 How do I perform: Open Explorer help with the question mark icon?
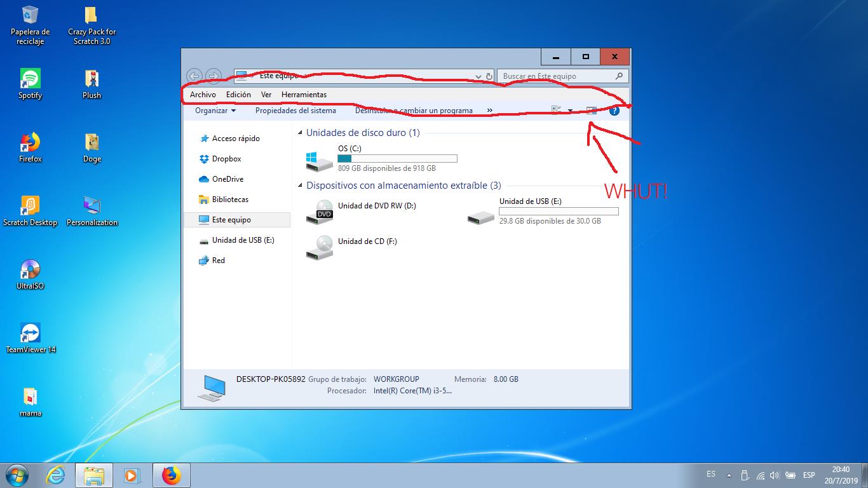point(614,111)
